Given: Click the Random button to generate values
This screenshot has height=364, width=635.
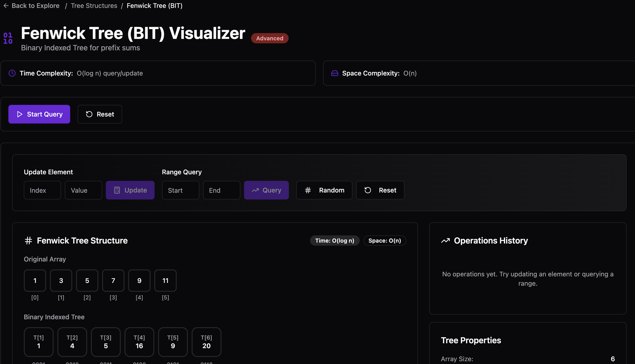Looking at the screenshot, I should point(324,190).
